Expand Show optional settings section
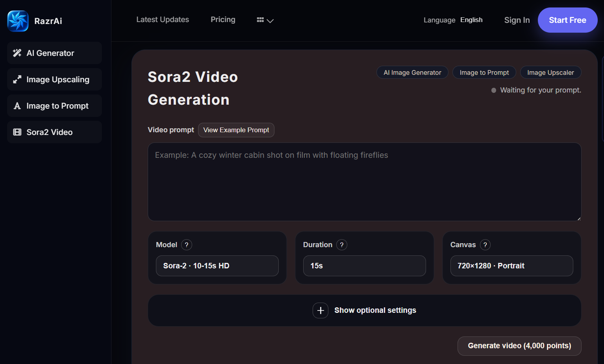 click(375, 310)
